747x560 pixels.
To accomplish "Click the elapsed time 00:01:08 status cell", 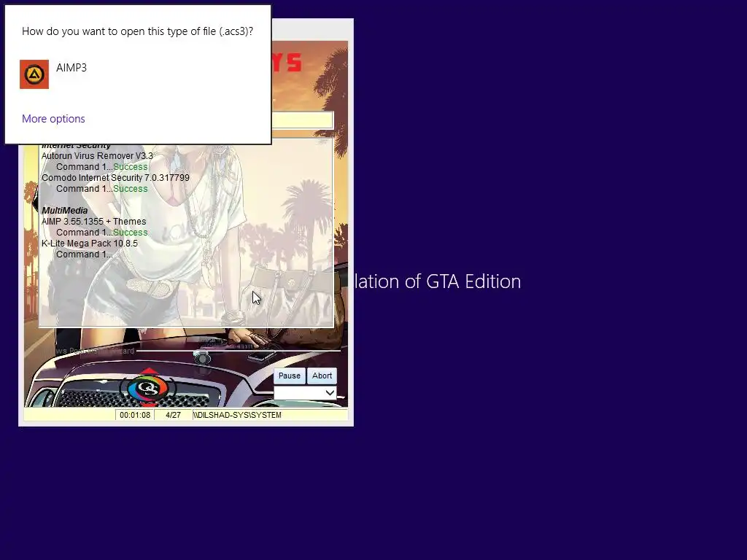I will [x=135, y=415].
